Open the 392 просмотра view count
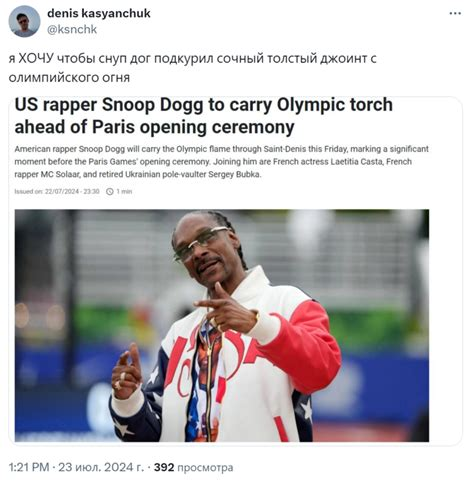474x481 pixels. pos(193,467)
